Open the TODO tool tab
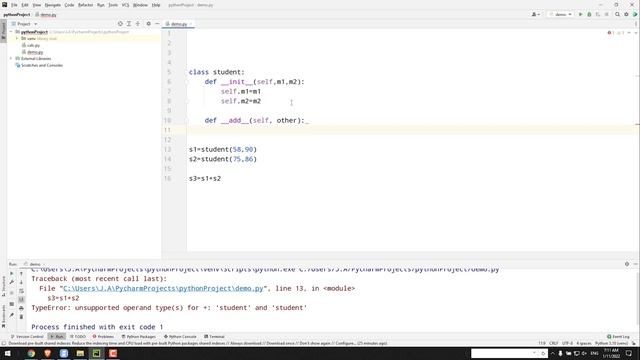The image size is (640, 360). [78, 337]
